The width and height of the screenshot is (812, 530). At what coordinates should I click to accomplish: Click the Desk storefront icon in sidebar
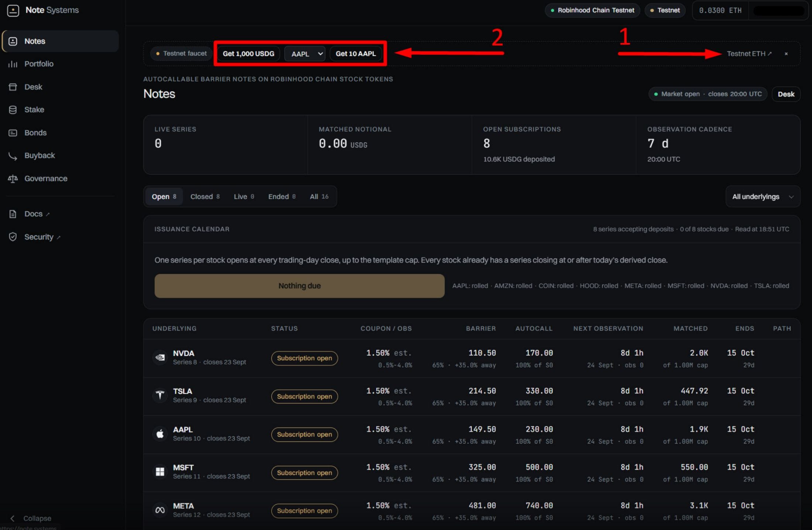pyautogui.click(x=13, y=87)
